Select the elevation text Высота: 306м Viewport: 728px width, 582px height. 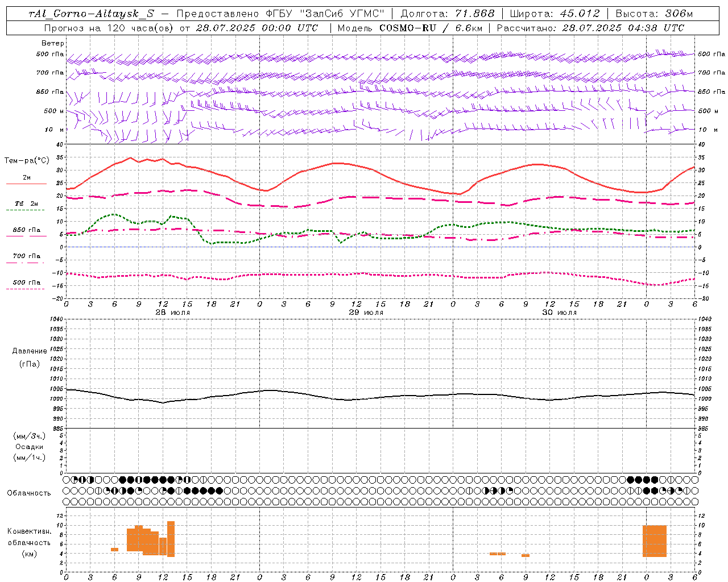[654, 14]
